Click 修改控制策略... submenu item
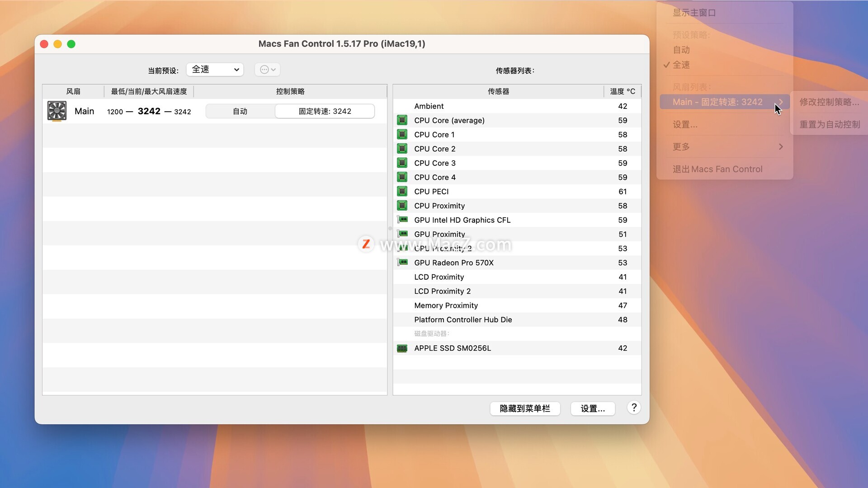Screen dimensions: 868x488 830,102
